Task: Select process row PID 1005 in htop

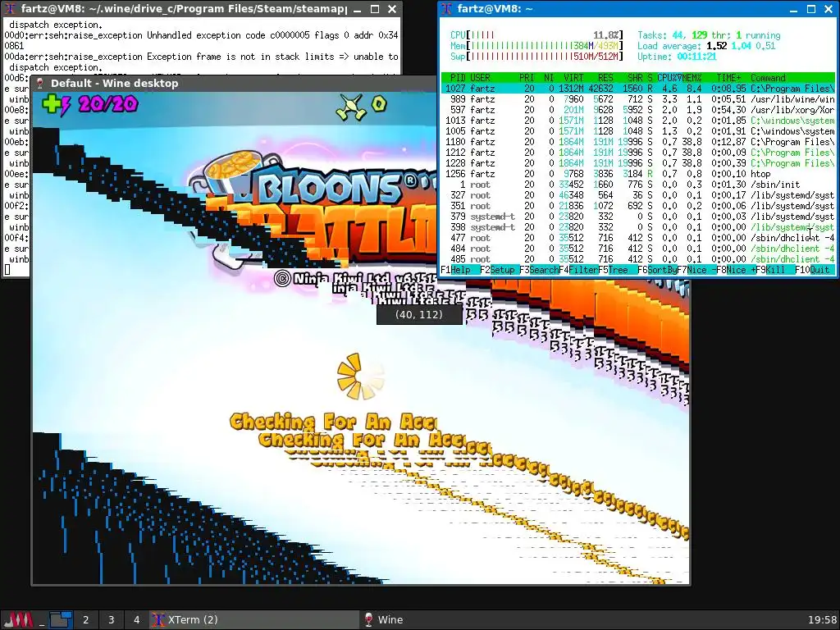Action: [x=638, y=131]
